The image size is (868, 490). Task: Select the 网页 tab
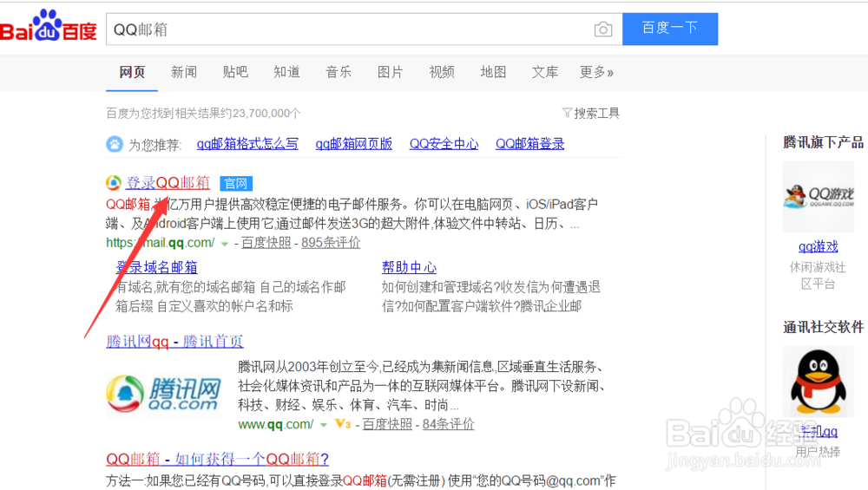point(132,73)
